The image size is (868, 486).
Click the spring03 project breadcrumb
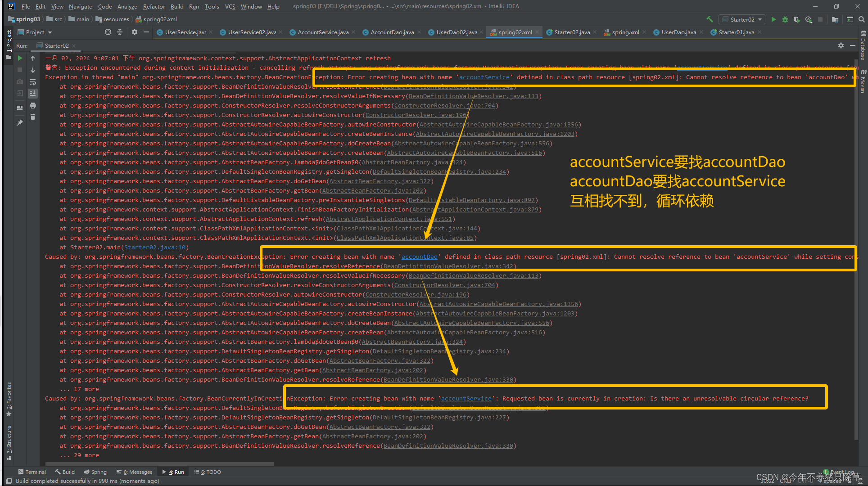tap(24, 19)
